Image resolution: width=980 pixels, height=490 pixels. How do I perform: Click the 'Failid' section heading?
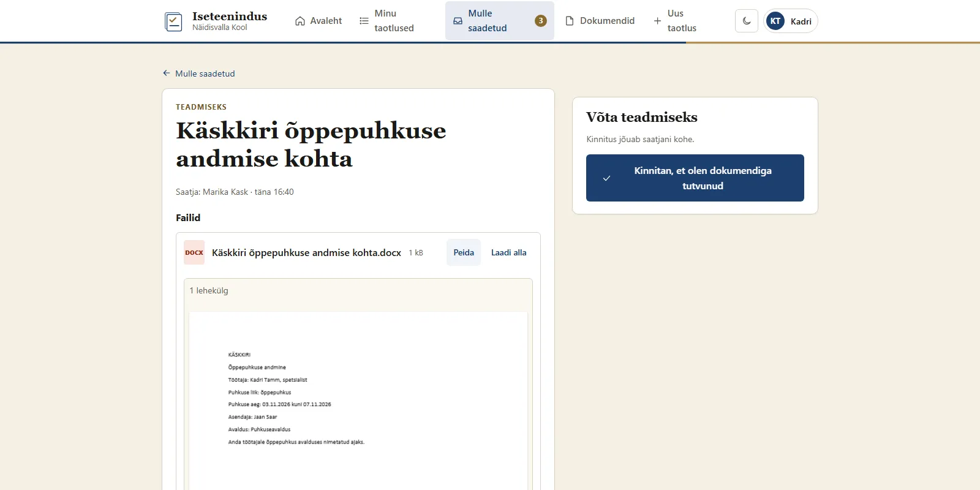coord(188,217)
